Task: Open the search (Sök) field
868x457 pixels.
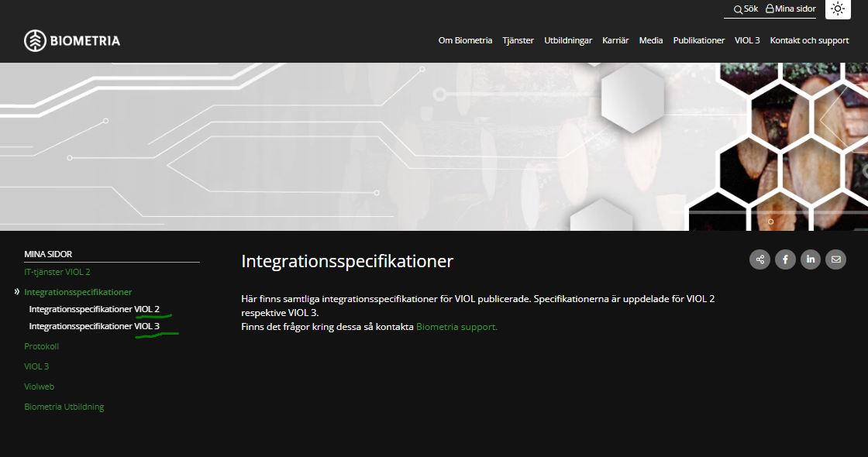Action: (x=746, y=9)
